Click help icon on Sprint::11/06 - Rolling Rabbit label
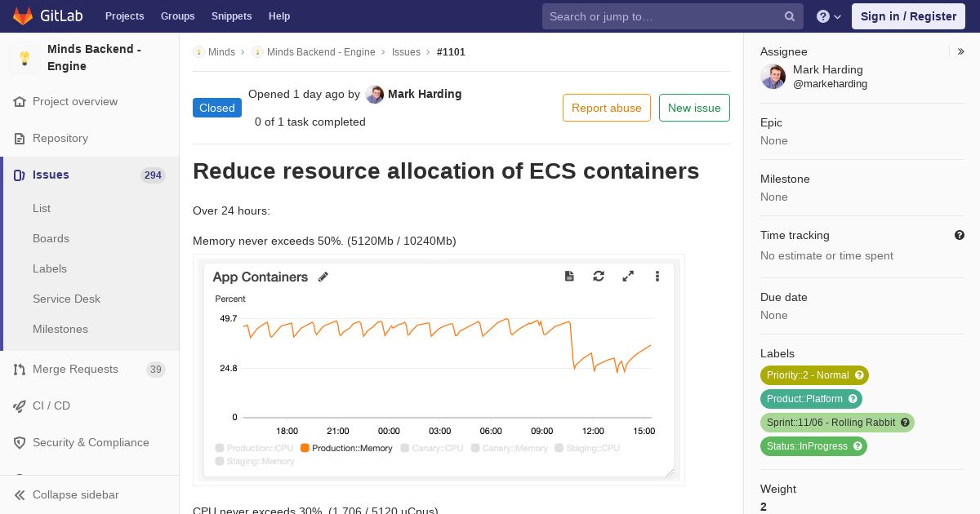980x514 pixels. pos(905,423)
